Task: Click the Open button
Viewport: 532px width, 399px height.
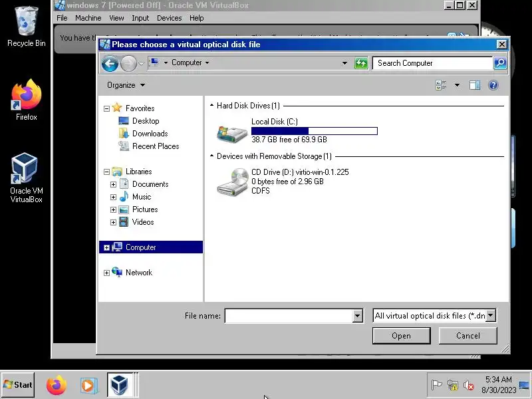Action: [402, 336]
